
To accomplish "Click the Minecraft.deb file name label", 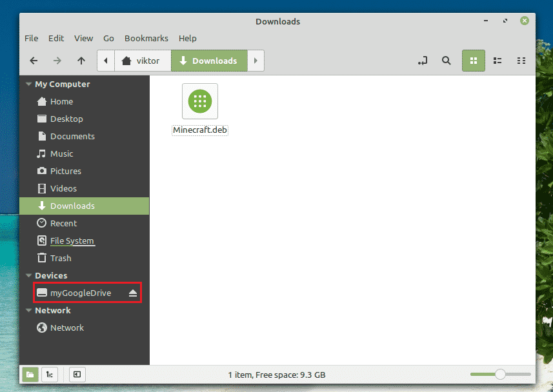I will [200, 130].
